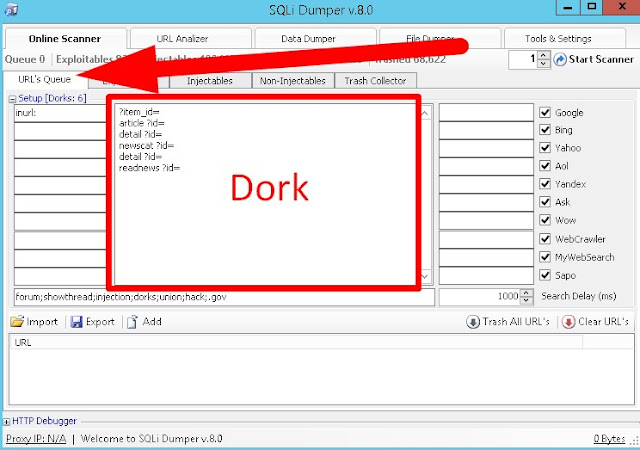Increase the Search Delay value

click(x=527, y=293)
